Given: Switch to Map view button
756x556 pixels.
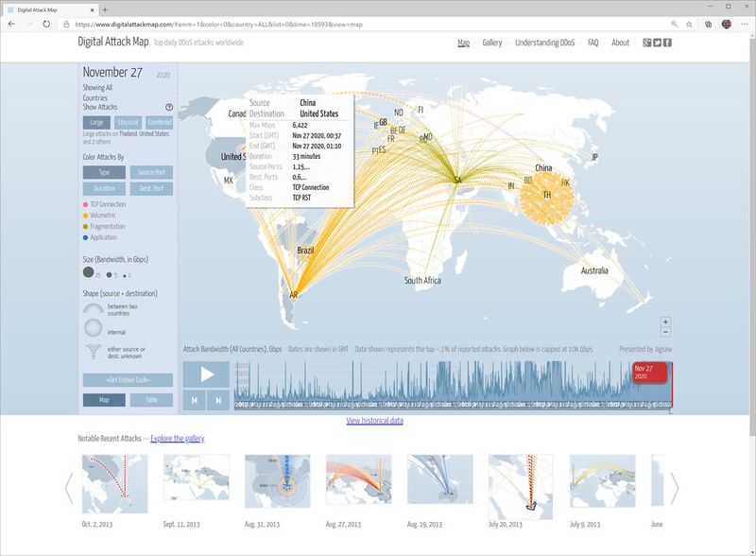Looking at the screenshot, I should coord(104,400).
